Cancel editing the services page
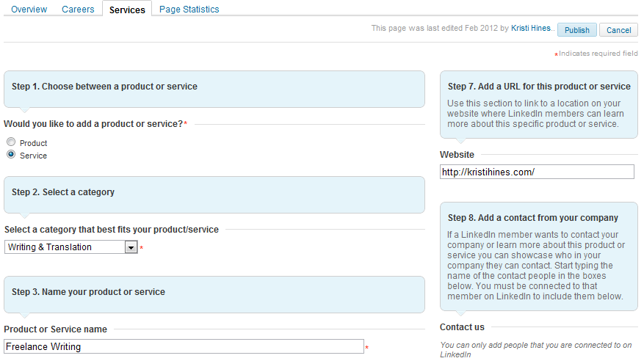Screen dimensions: 644x361 coord(618,30)
